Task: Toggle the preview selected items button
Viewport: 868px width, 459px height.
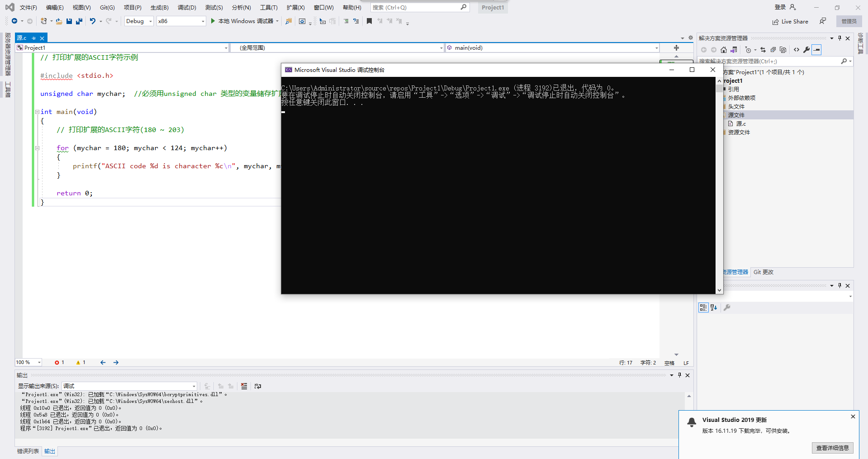Action: pyautogui.click(x=816, y=50)
